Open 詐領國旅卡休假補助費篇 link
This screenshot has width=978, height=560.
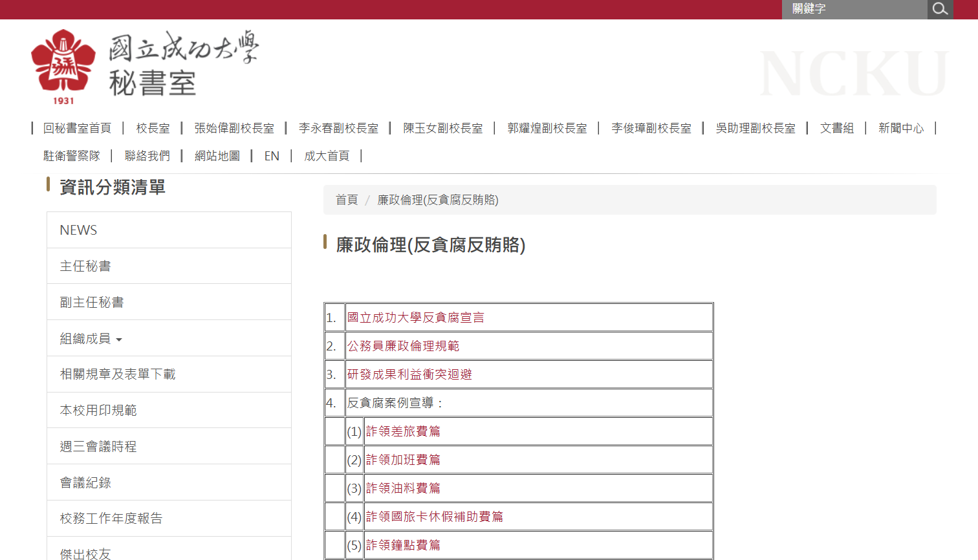click(x=434, y=517)
